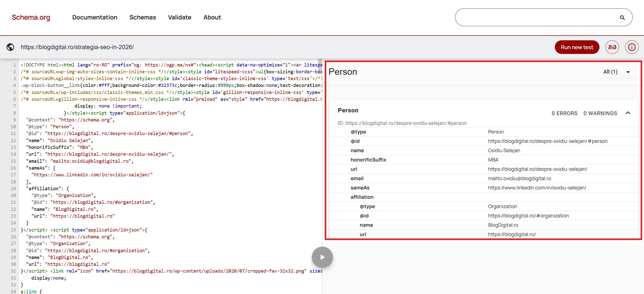Open the Schemas menu item
The width and height of the screenshot is (644, 294).
143,17
